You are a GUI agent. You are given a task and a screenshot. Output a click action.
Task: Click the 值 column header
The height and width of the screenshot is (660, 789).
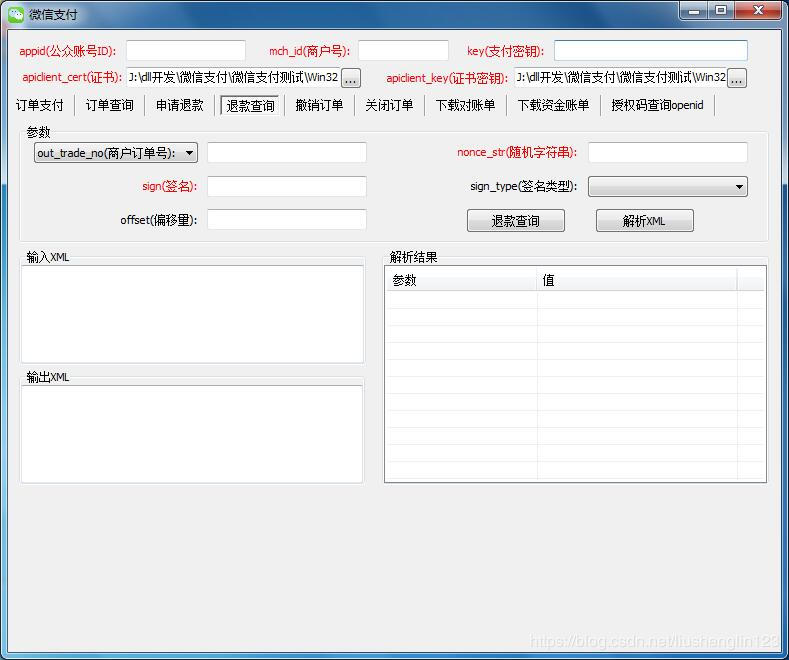coord(637,280)
